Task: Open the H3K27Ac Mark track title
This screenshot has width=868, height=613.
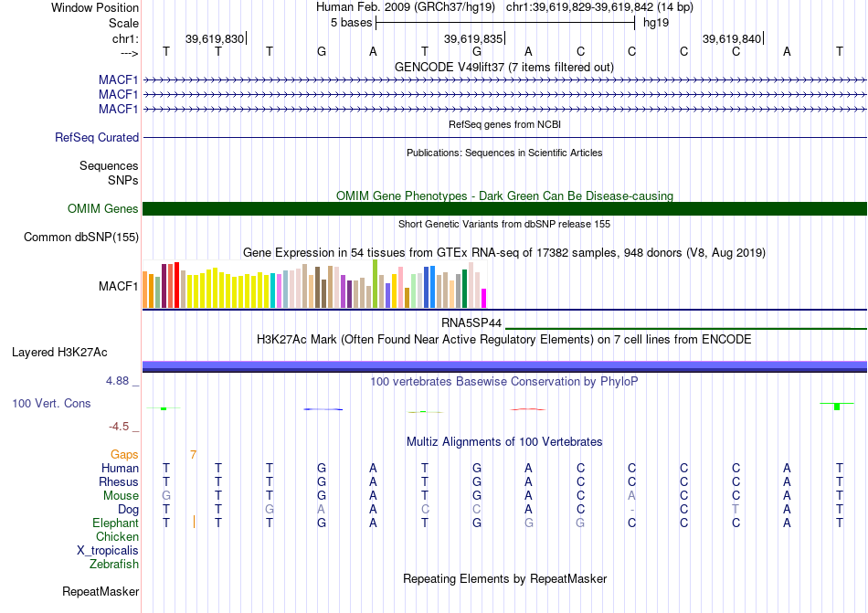Action: coord(504,339)
